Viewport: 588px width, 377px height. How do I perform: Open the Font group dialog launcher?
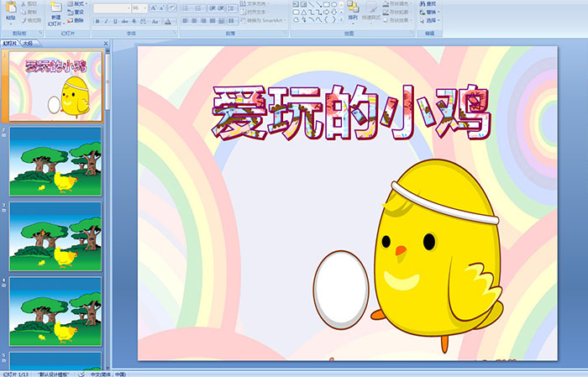pos(175,33)
